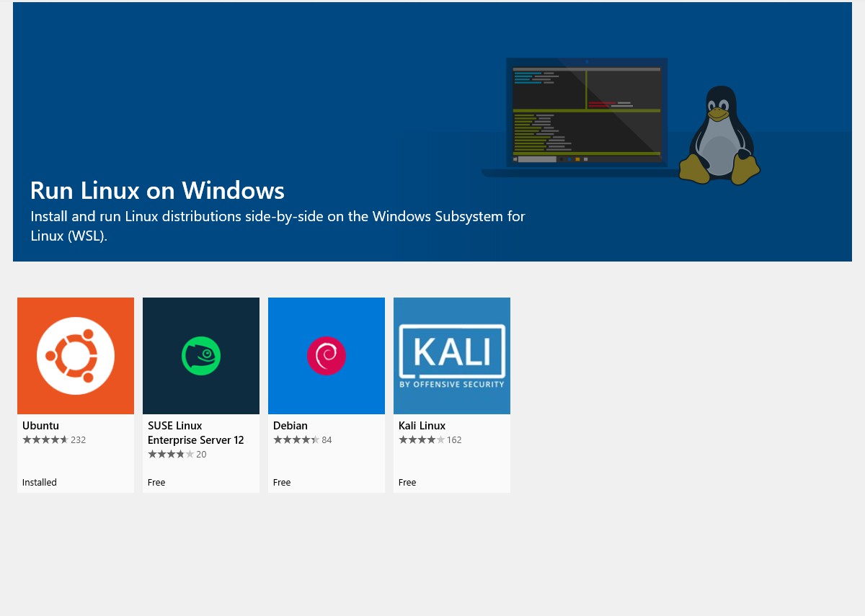Click the Run Linux on Windows heading
Screen dimensions: 865x616
[157, 190]
